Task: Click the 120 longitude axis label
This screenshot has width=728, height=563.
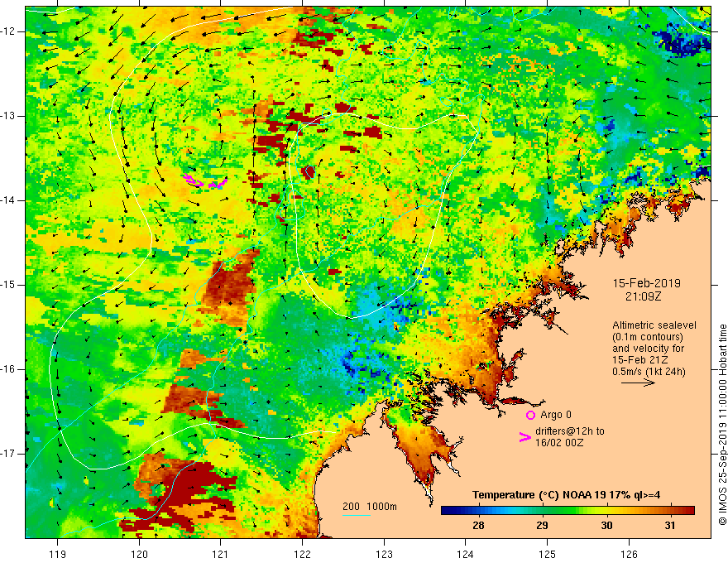Action: 139,555
